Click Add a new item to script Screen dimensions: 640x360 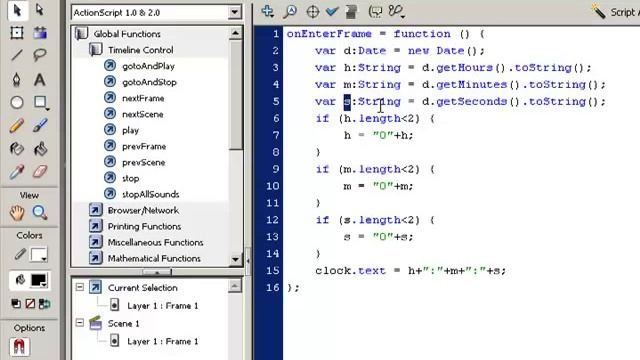[268, 11]
